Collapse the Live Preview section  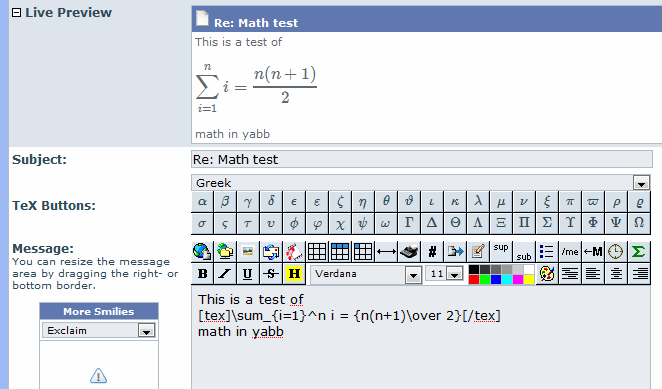[16, 13]
